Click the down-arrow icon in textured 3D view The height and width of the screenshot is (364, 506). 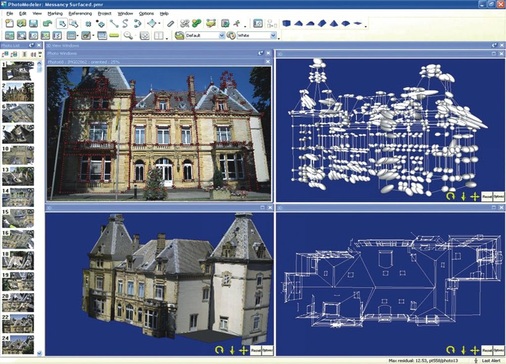232,350
